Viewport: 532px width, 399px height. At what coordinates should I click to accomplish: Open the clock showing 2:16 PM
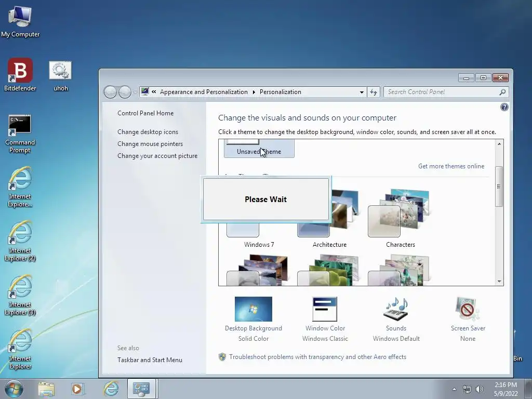tap(506, 389)
